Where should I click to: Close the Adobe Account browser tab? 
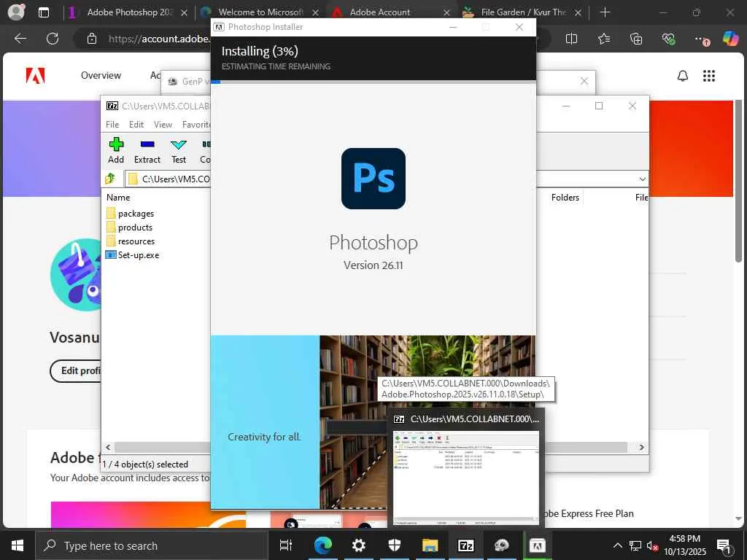click(446, 13)
